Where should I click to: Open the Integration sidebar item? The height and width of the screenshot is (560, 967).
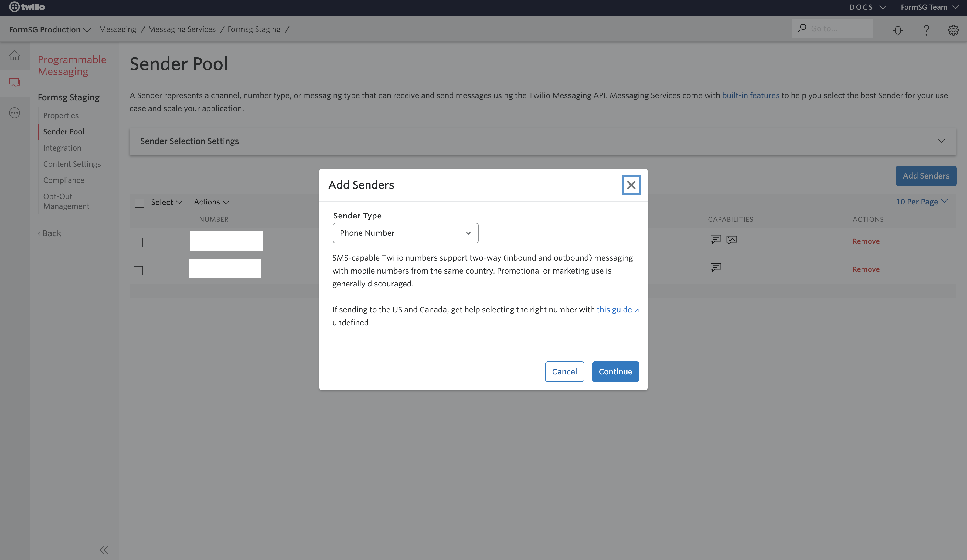pyautogui.click(x=62, y=148)
